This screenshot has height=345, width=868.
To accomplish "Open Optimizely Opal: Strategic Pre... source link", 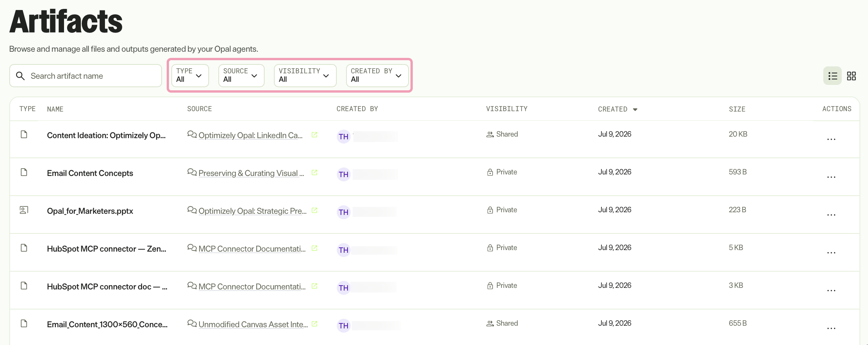I will (252, 211).
